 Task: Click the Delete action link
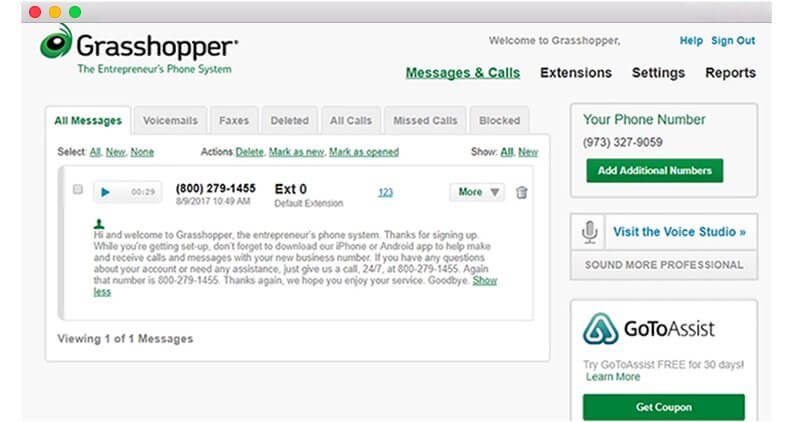pos(249,152)
